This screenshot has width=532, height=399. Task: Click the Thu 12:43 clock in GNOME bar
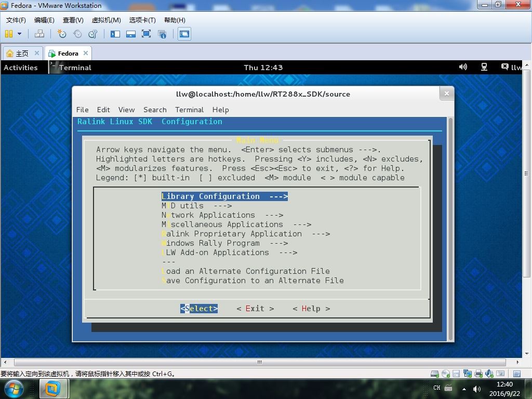point(263,68)
